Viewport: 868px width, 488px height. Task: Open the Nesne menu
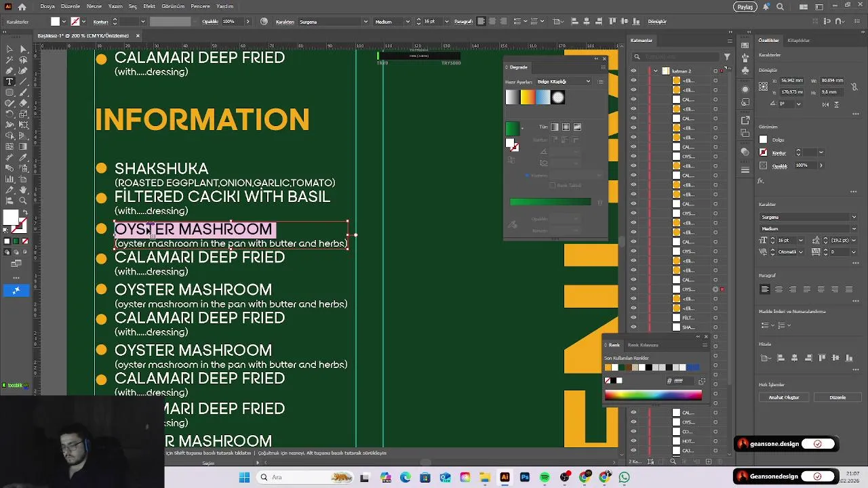(x=94, y=6)
